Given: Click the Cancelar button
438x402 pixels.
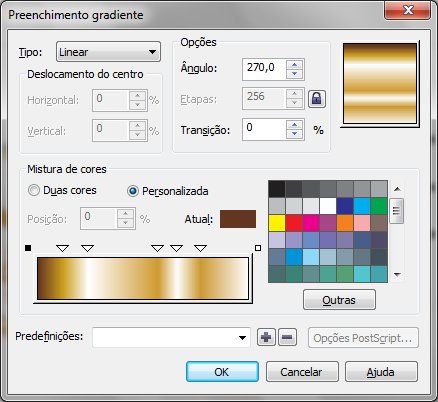Looking at the screenshot, I should point(302,372).
